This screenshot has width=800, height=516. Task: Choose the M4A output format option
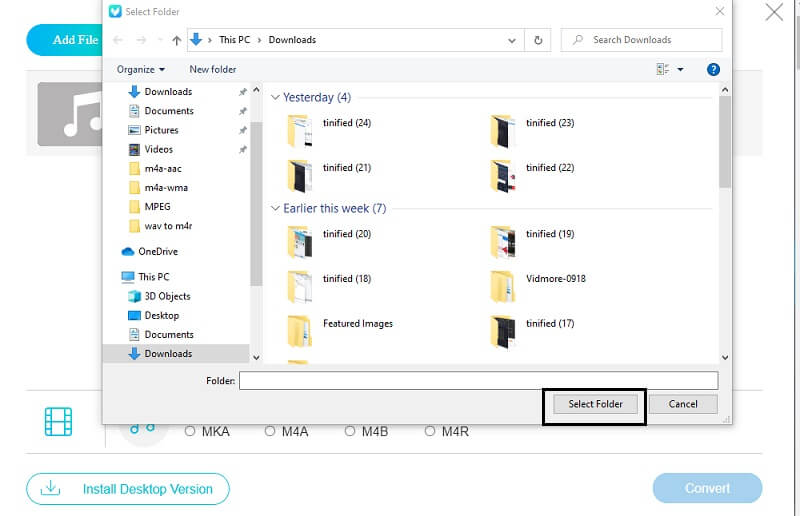(270, 431)
